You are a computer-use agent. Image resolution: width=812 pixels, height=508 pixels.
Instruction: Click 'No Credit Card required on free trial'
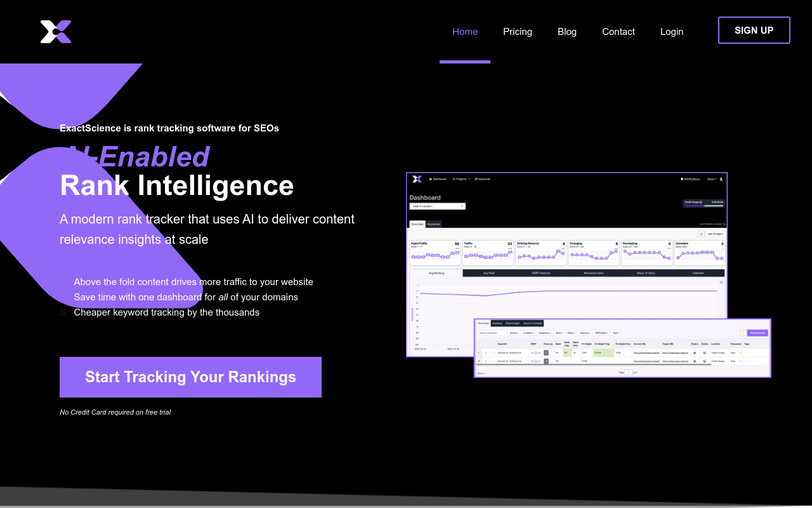115,412
